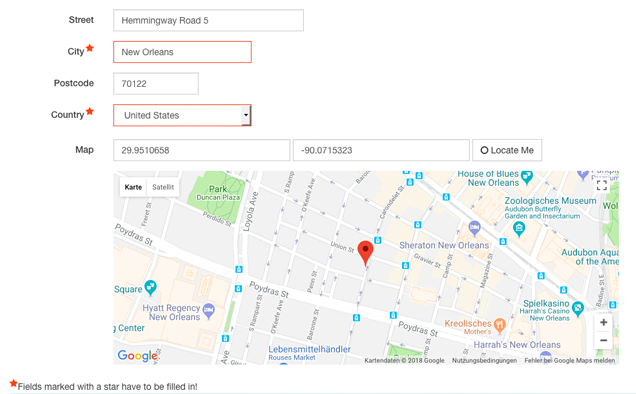
Task: Select Sheraton New Orleans hotel marker
Action: pyautogui.click(x=475, y=228)
